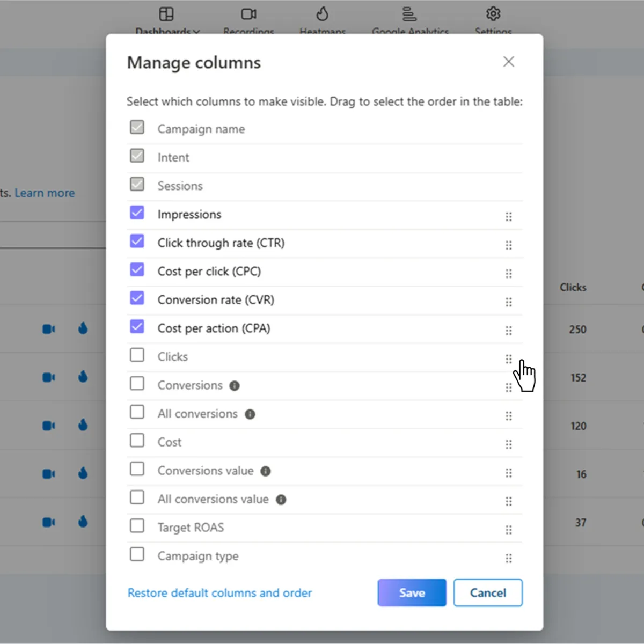Viewport: 644px width, 644px height.
Task: Click the info icon next to Conversions
Action: pyautogui.click(x=235, y=385)
